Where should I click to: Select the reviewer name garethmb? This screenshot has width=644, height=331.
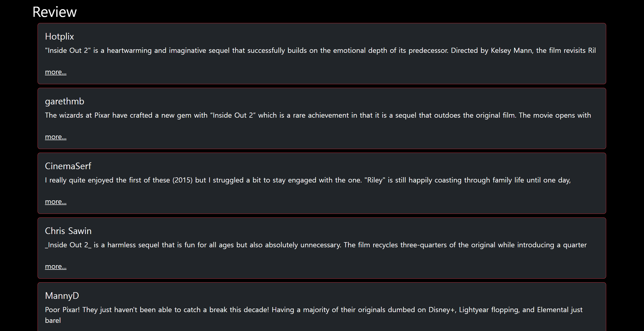pyautogui.click(x=64, y=101)
